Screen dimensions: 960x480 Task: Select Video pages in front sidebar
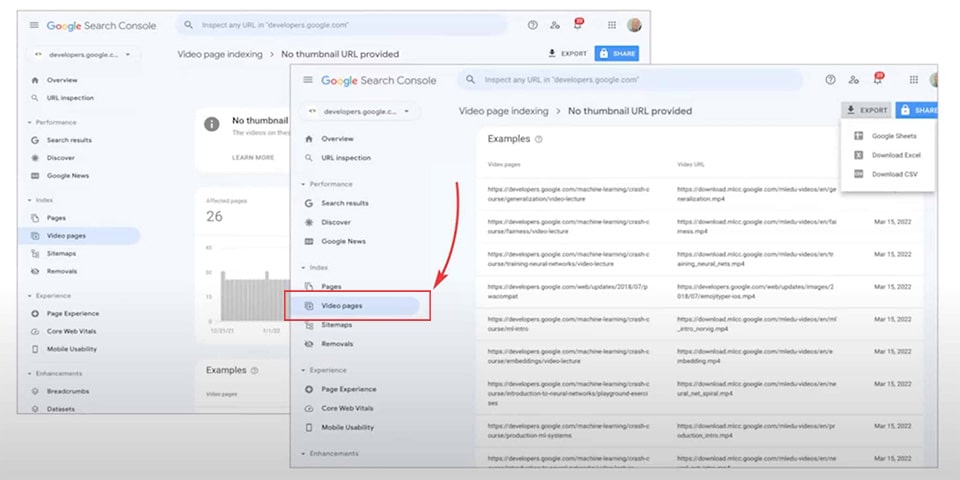356,306
